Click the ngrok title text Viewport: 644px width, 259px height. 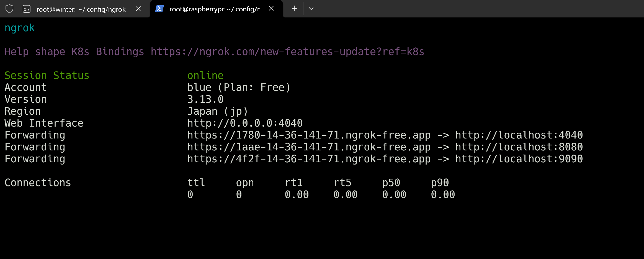[20, 28]
